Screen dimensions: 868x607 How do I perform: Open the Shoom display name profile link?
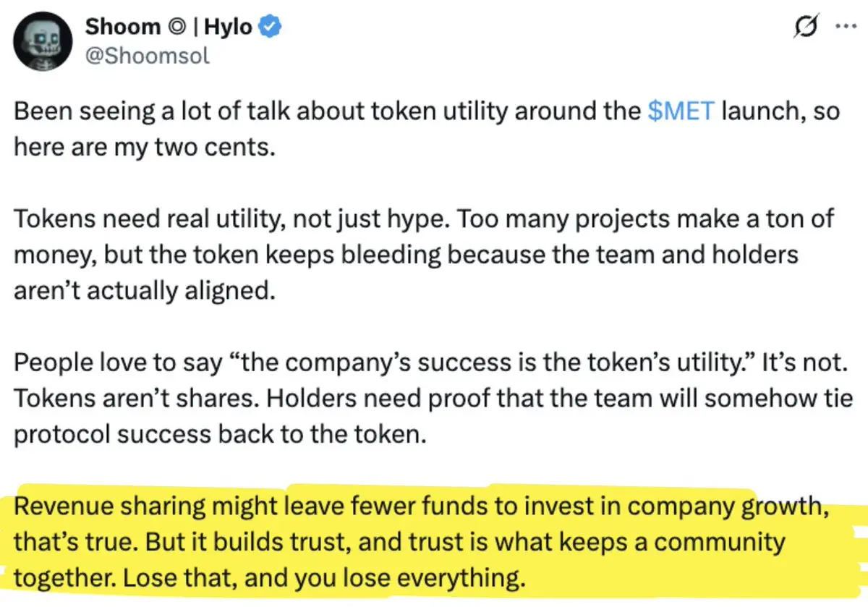(123, 27)
